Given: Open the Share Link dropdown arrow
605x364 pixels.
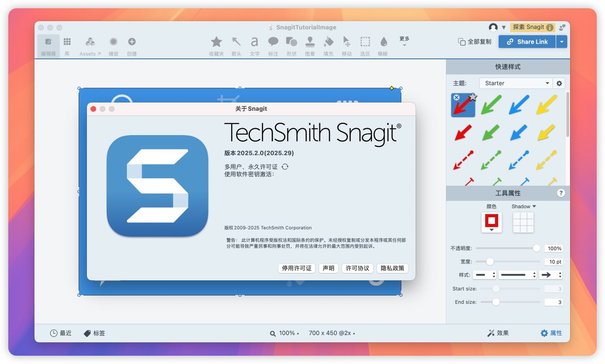Looking at the screenshot, I should pos(561,42).
